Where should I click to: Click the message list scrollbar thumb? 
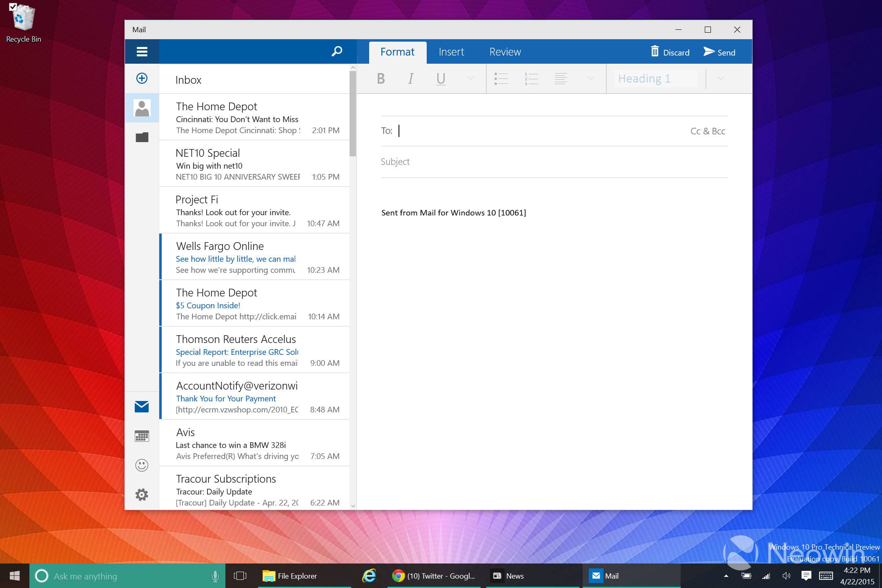pyautogui.click(x=353, y=113)
